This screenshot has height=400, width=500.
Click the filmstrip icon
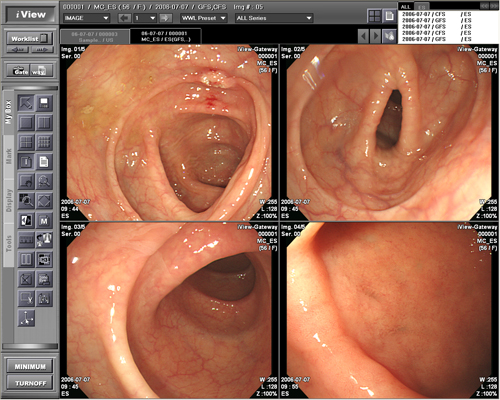coord(26,240)
